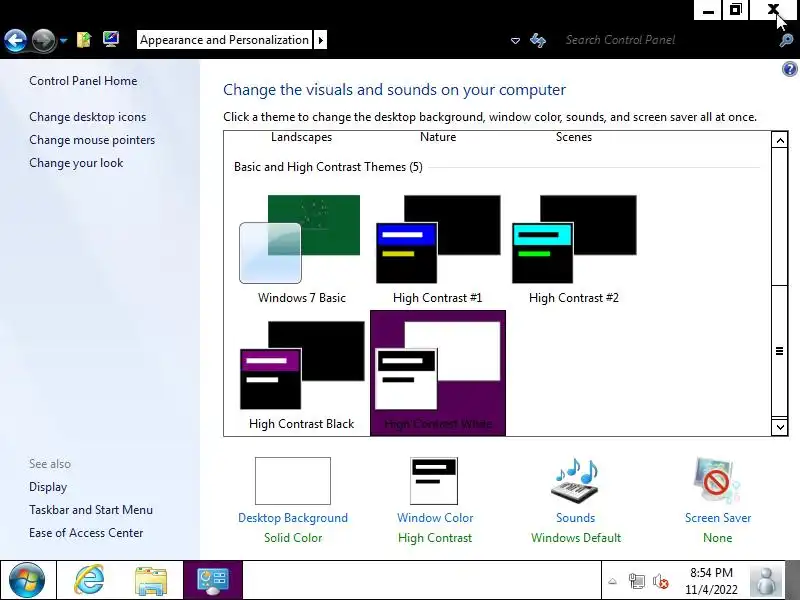This screenshot has width=800, height=600.
Task: Open Control Panel Home link
Action: [83, 81]
